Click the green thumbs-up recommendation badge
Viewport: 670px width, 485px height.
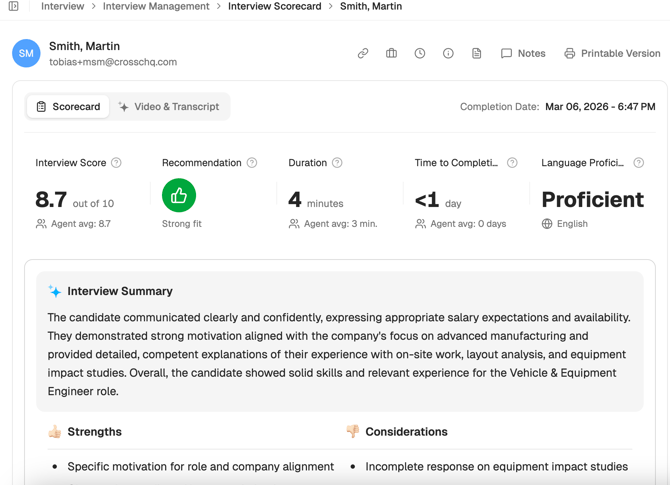tap(179, 196)
